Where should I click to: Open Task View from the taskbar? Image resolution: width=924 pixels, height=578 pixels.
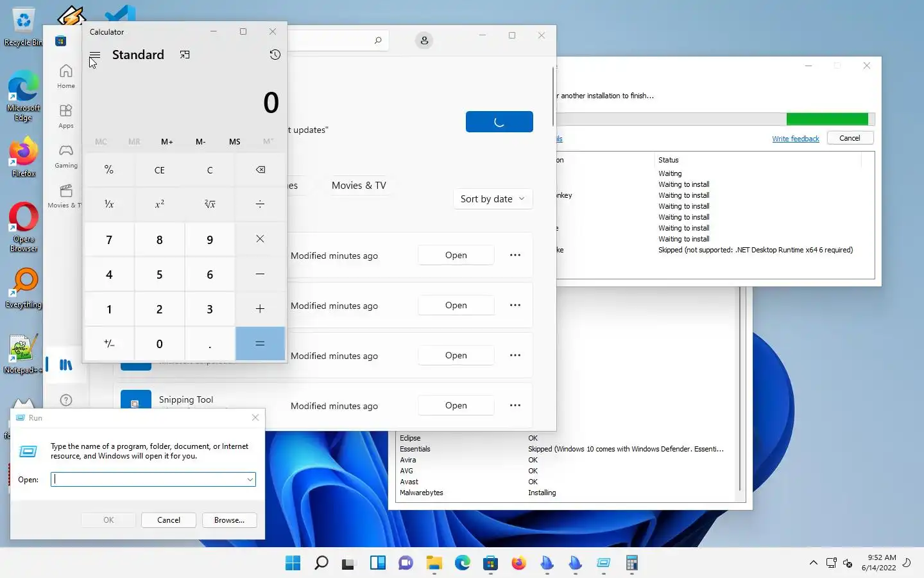pos(349,563)
